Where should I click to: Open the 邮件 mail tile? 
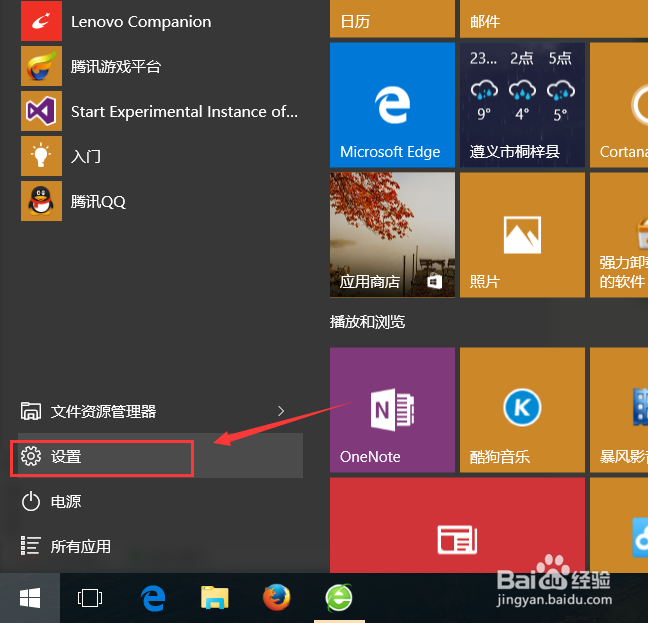[554, 19]
